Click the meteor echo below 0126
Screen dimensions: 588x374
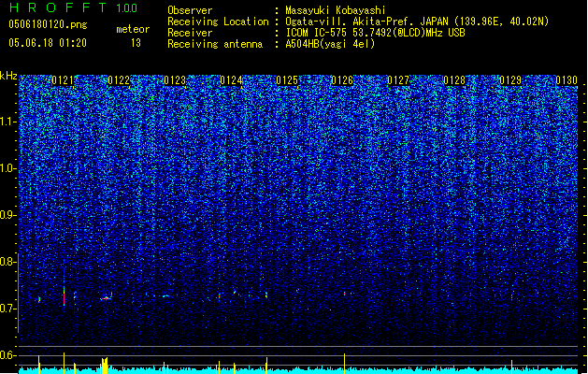coord(344,293)
